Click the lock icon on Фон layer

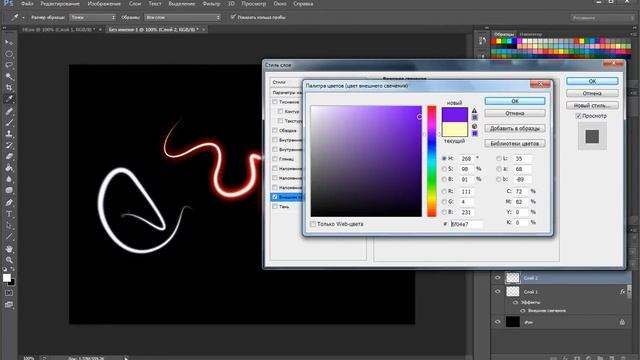(x=622, y=322)
